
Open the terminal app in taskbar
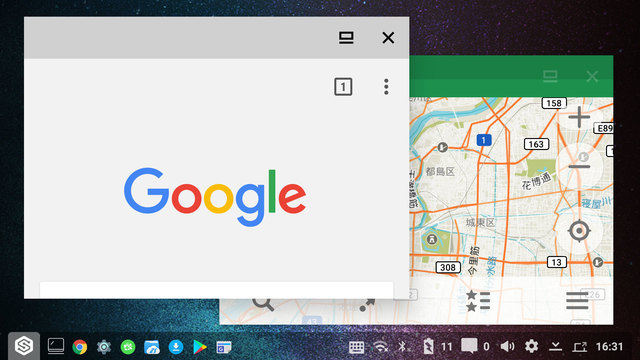coord(56,346)
